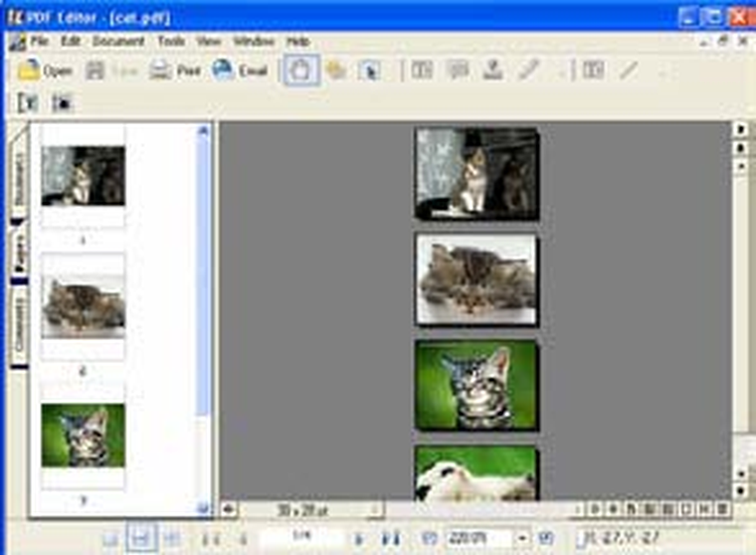Click the thumbnail panel scrollbar track
756x555 pixels.
point(204,459)
